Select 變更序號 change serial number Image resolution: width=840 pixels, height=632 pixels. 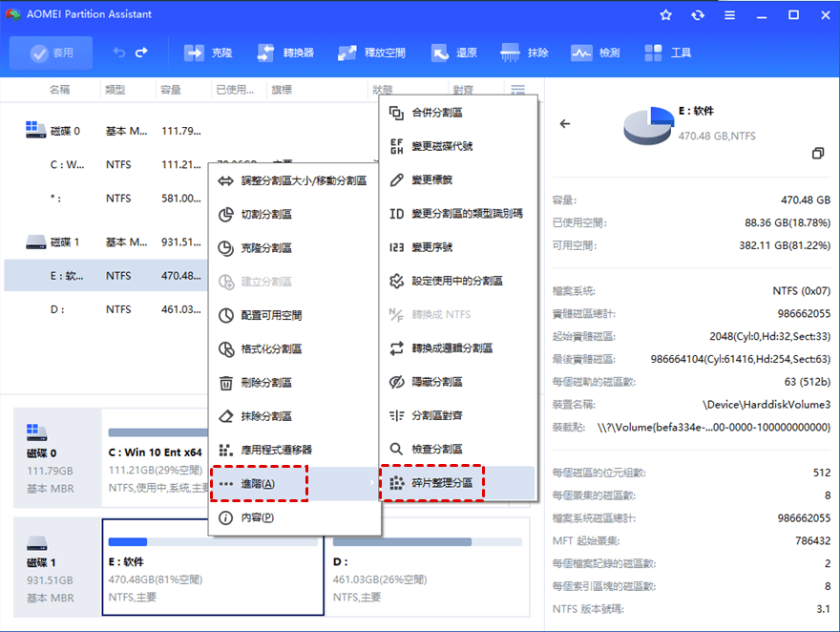point(458,247)
